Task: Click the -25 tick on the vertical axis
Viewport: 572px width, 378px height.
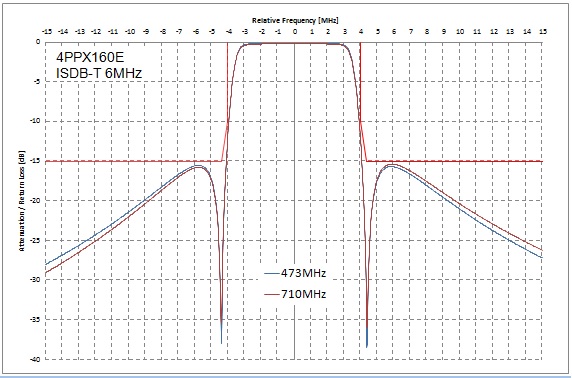Action: [36, 240]
